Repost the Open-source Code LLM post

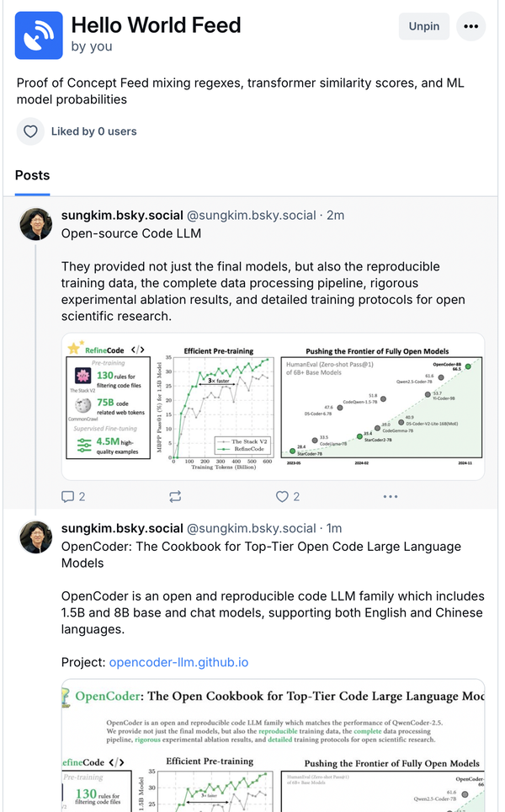175,496
